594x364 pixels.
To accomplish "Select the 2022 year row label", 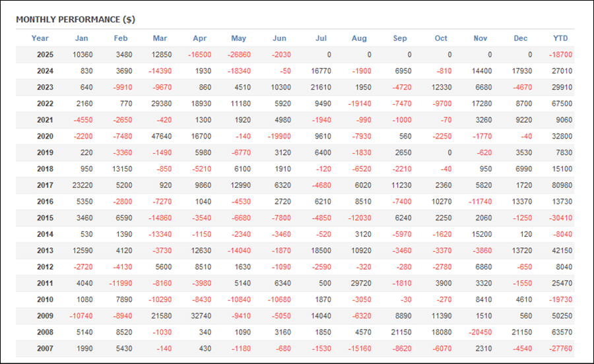I will click(45, 104).
